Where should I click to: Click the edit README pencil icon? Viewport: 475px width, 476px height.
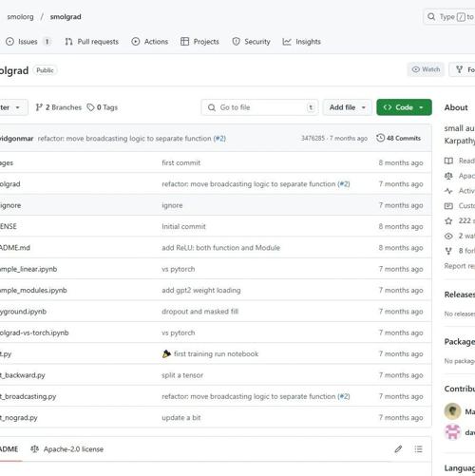point(398,448)
